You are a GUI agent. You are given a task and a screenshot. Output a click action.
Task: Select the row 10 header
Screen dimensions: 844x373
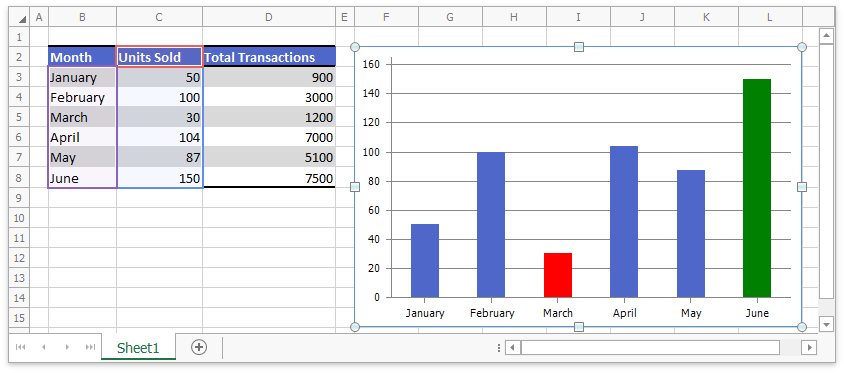point(19,218)
